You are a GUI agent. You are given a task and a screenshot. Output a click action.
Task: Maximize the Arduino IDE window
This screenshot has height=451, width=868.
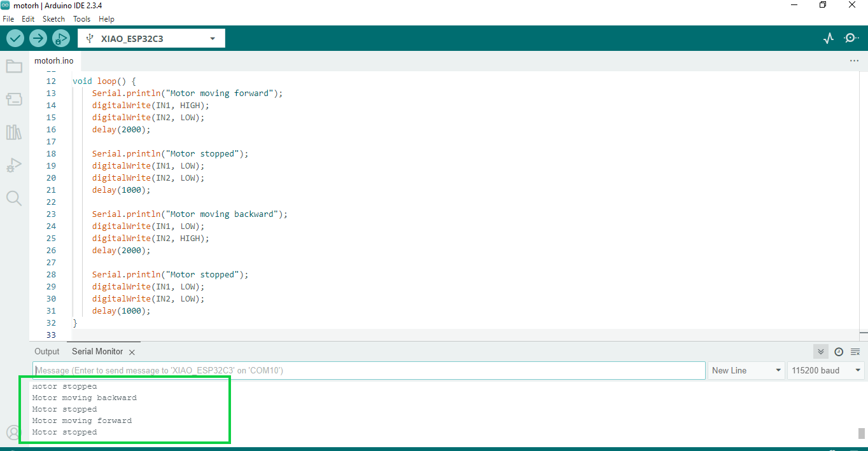[823, 5]
